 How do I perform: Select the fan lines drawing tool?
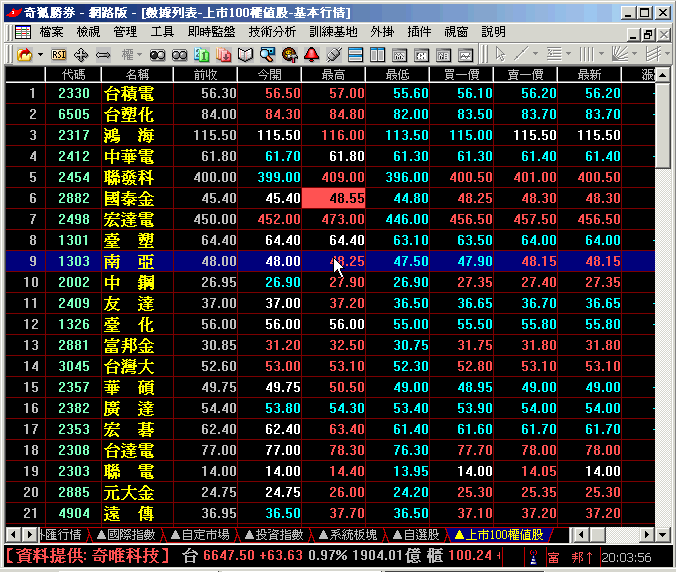point(620,54)
